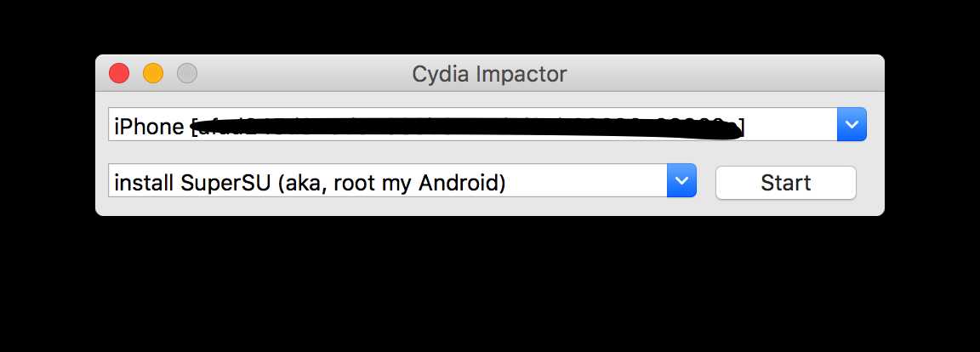Click the empty title bar area right of the title
980x352 pixels.
pos(723,74)
